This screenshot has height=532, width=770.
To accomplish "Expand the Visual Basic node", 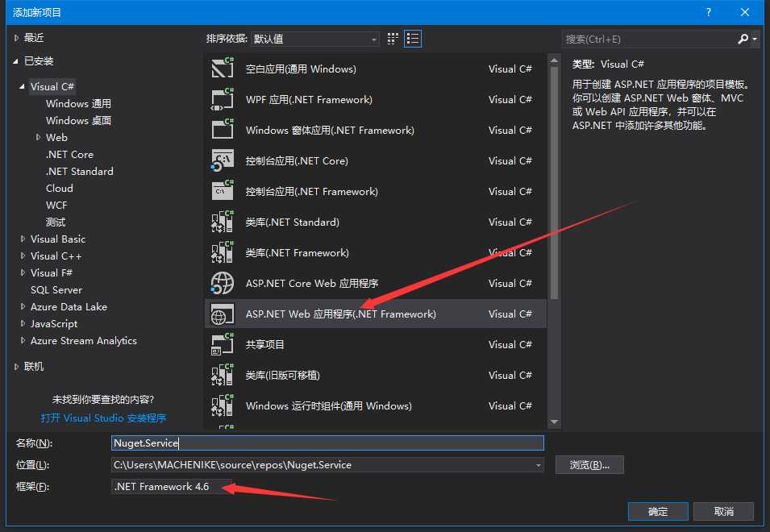I will tap(23, 239).
